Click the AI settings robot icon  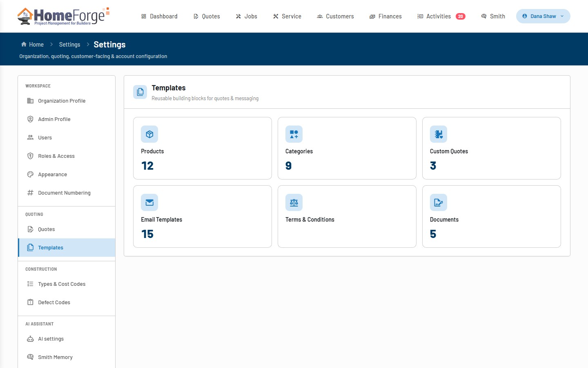coord(30,339)
